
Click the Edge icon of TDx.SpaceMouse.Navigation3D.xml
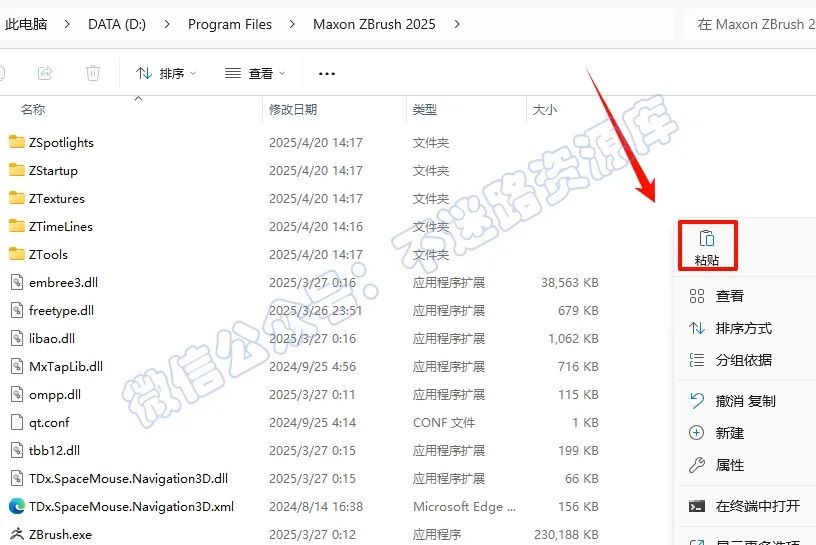(x=17, y=506)
